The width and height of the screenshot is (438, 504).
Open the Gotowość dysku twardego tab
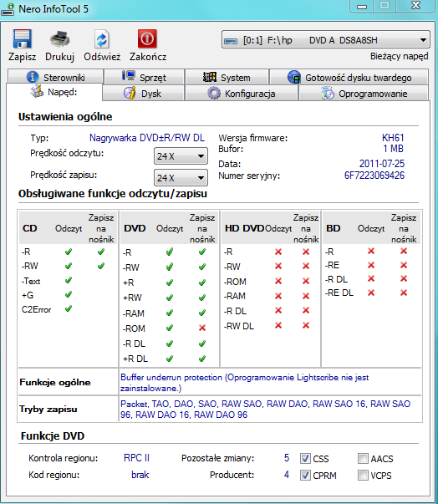click(x=349, y=77)
